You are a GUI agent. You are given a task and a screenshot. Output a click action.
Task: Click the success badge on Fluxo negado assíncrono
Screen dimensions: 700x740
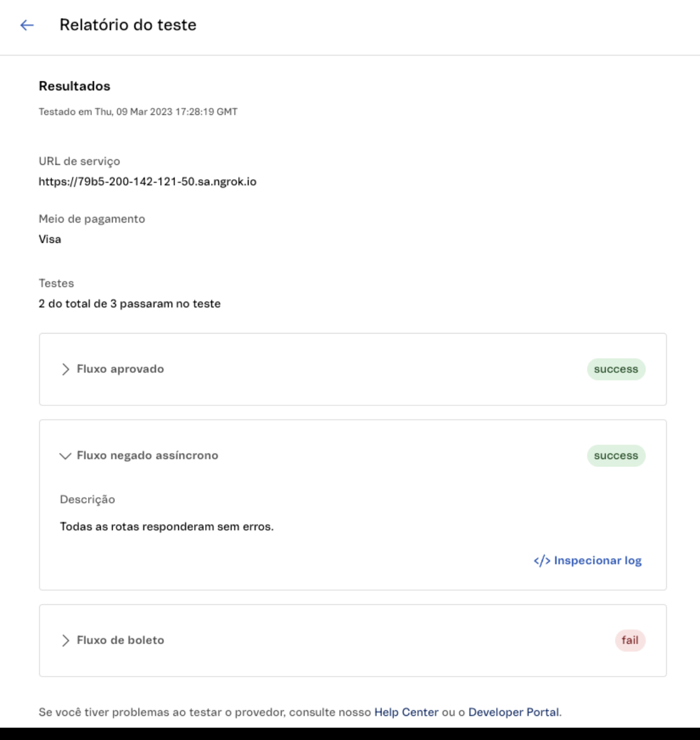coord(615,455)
